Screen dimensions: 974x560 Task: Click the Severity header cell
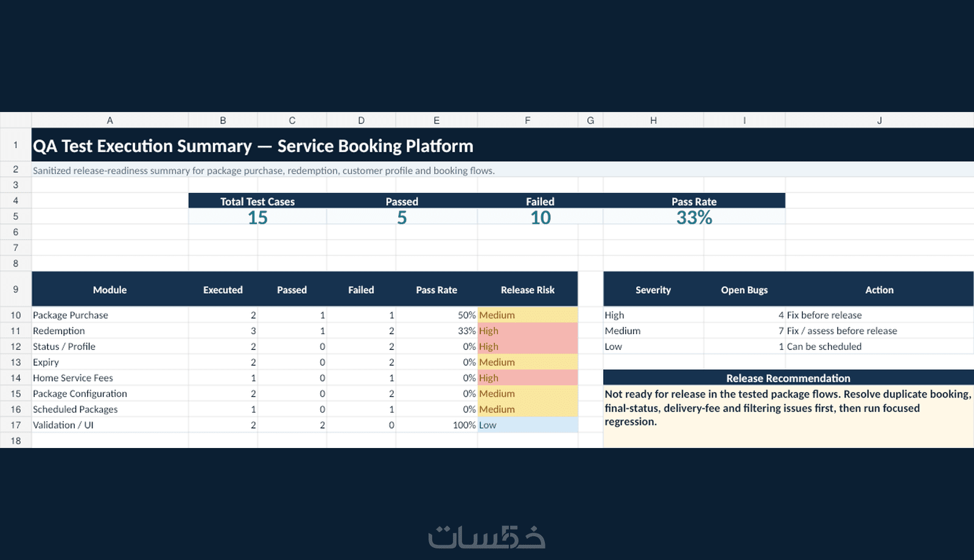point(653,290)
